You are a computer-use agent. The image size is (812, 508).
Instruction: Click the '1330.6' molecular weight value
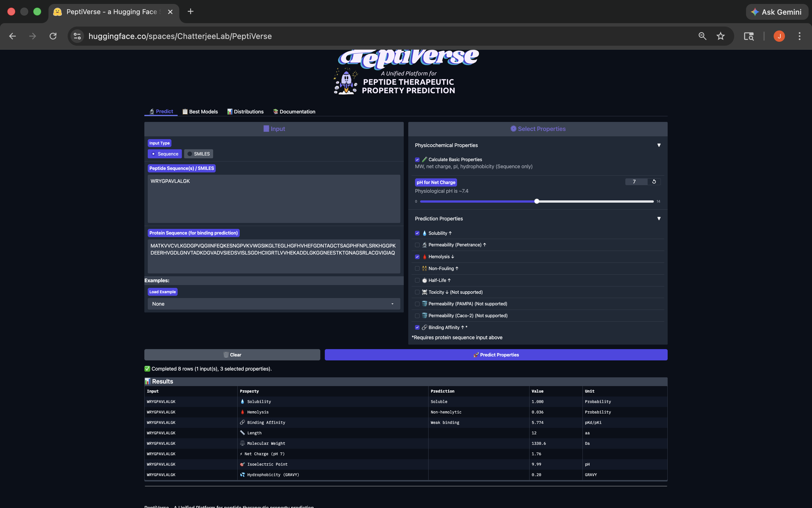539,443
